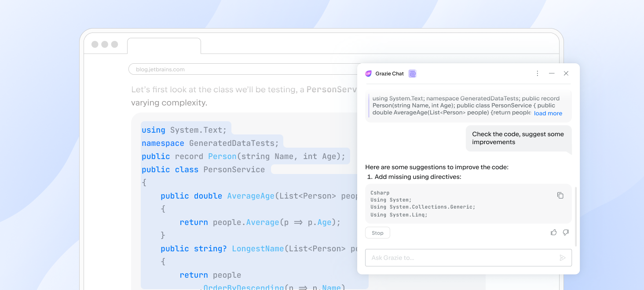Image resolution: width=644 pixels, height=290 pixels.
Task: Click the middle gray window dot
Action: coord(104,44)
